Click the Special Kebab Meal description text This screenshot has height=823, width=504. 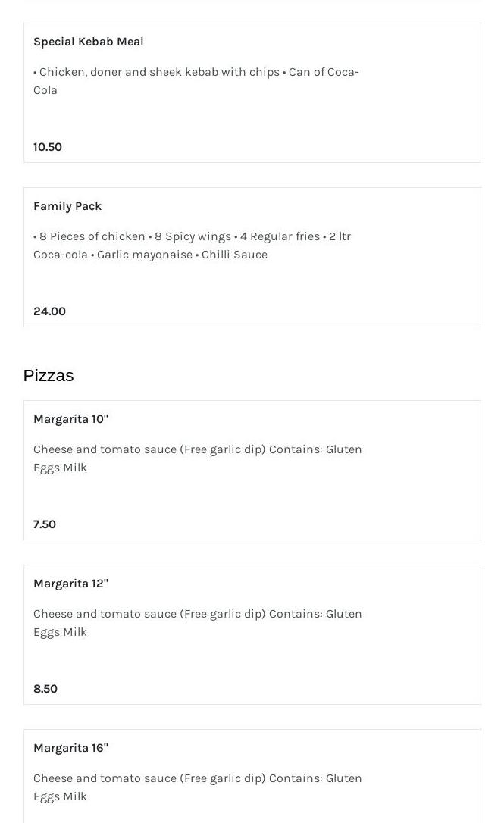196,80
